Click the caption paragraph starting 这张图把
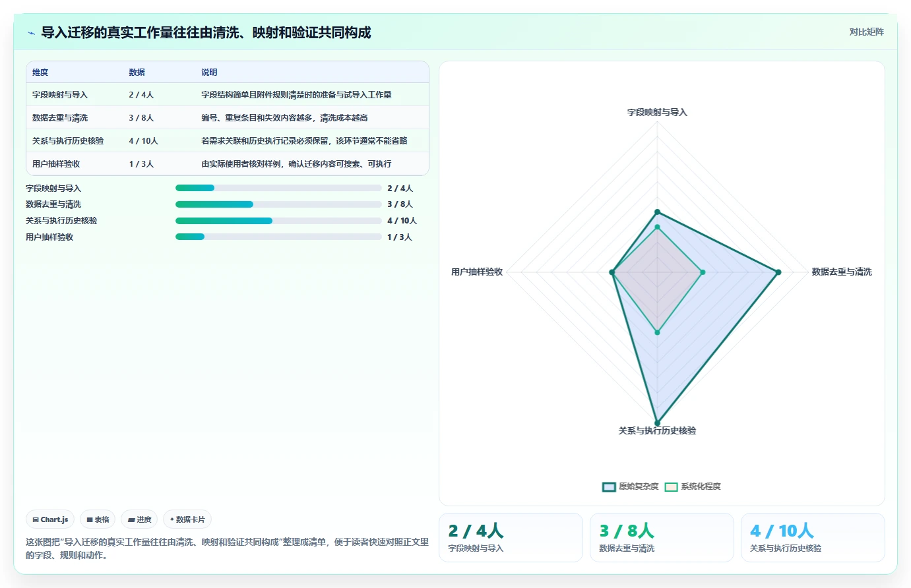The width and height of the screenshot is (911, 588). tap(227, 548)
